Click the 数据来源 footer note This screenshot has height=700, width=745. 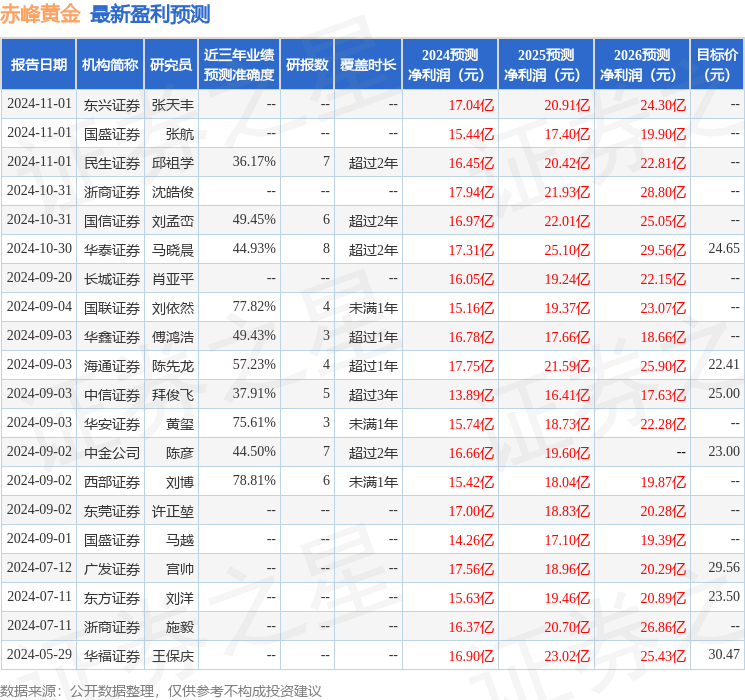point(161,691)
